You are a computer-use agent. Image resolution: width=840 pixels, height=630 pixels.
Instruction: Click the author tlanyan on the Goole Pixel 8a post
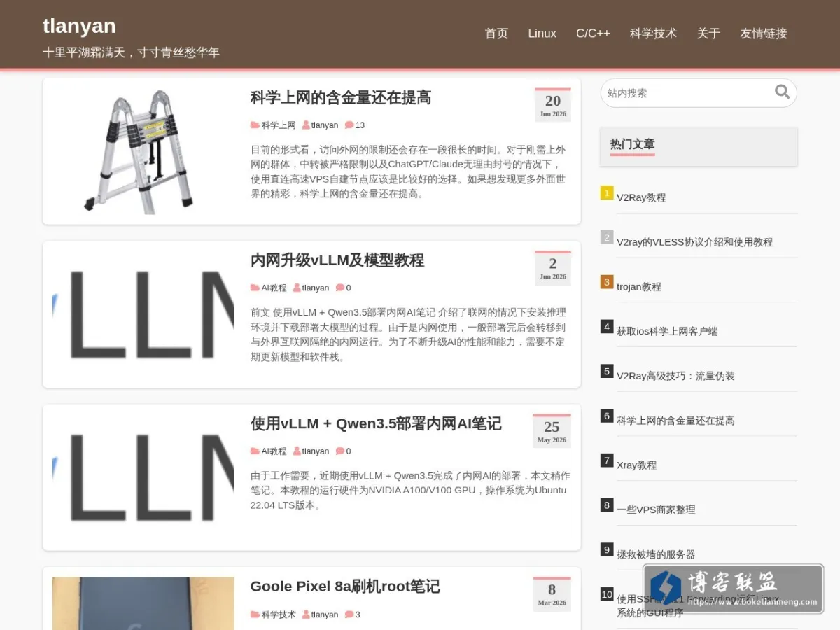coord(325,615)
